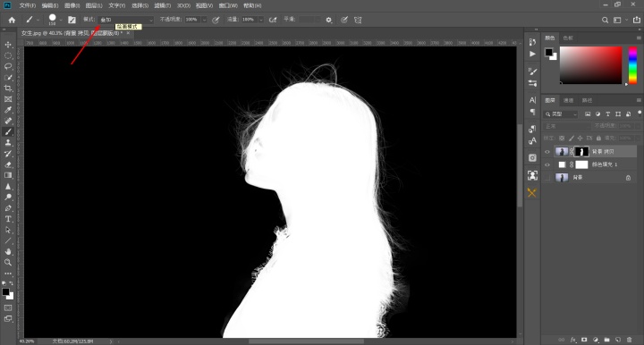Viewport: 644px width, 345px height.
Task: Select the Quick Selection tool
Action: click(x=8, y=77)
